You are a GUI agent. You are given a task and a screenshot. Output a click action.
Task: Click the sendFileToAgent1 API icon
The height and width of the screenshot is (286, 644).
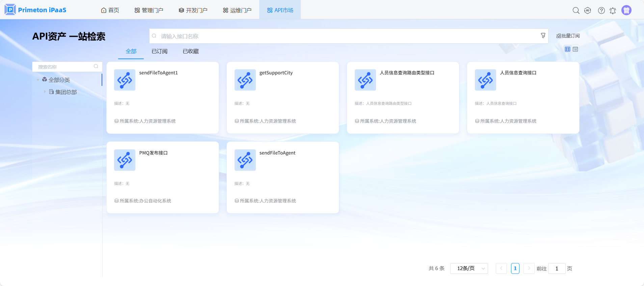pyautogui.click(x=125, y=80)
